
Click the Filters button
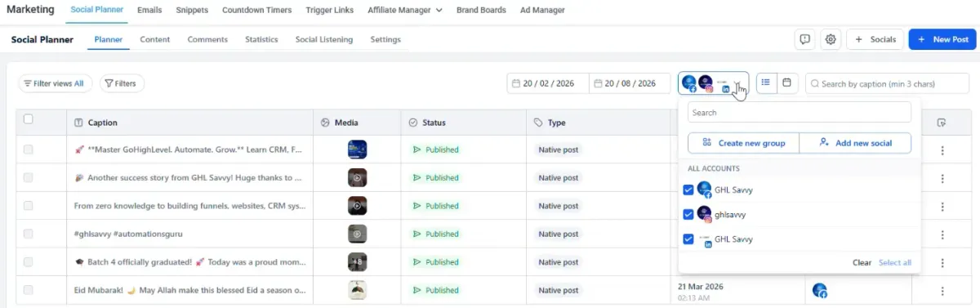click(x=122, y=83)
